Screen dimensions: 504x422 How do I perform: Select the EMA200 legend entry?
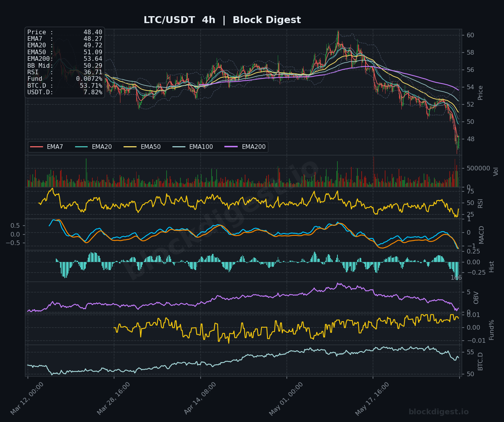tap(245, 147)
